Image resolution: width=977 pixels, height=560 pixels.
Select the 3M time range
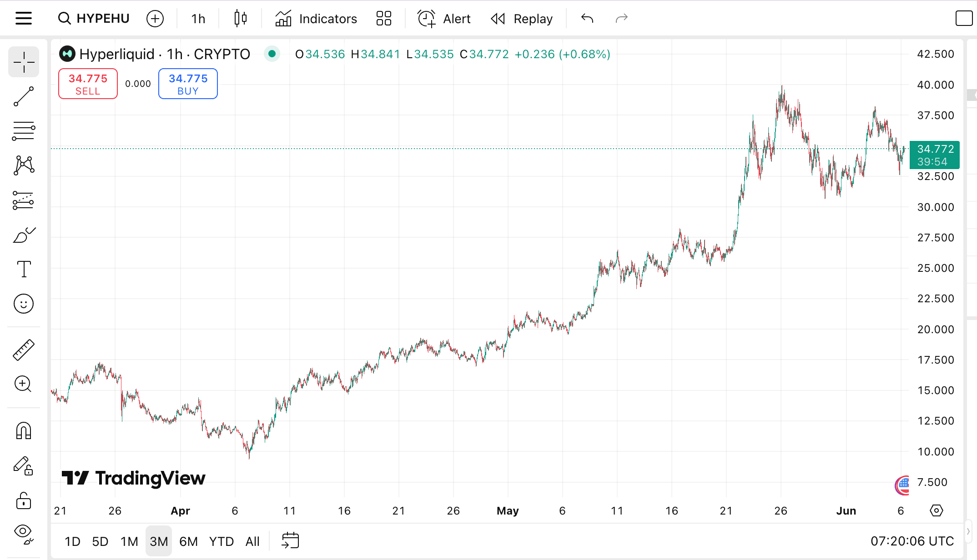pos(159,541)
